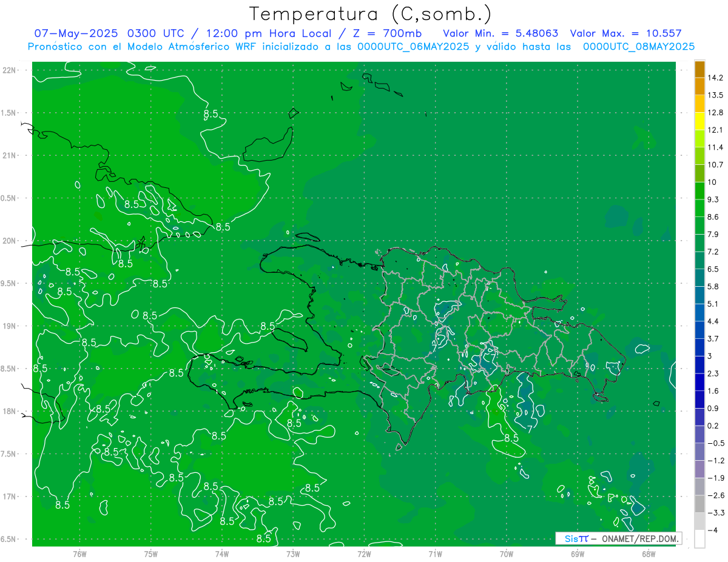
Task: Click the "0000UTC_08MAY2025" valid-until time
Action: pyautogui.click(x=639, y=47)
